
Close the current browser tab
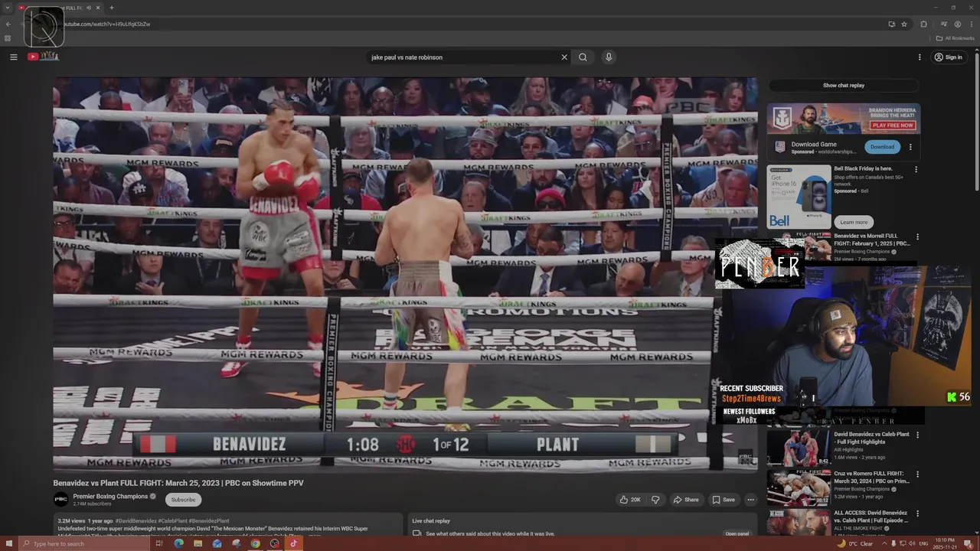tap(98, 8)
